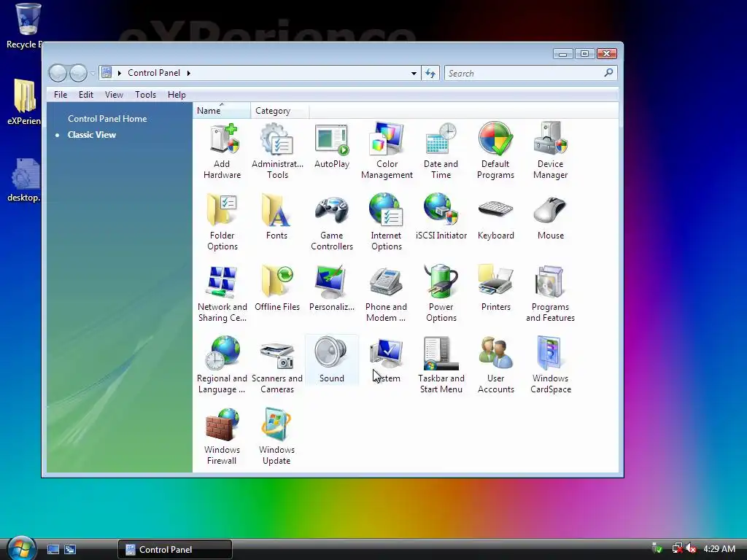Image resolution: width=747 pixels, height=560 pixels.
Task: Launch Device Manager
Action: 551,151
